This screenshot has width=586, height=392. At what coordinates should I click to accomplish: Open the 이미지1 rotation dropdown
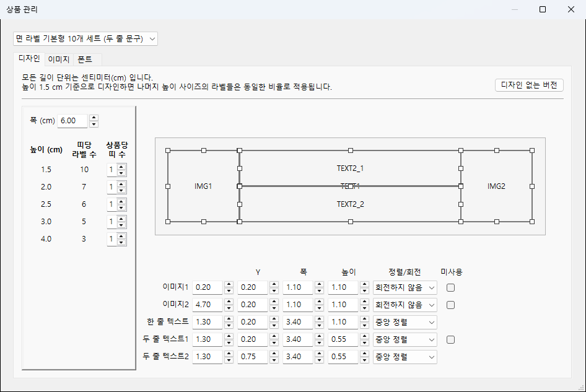click(x=405, y=288)
